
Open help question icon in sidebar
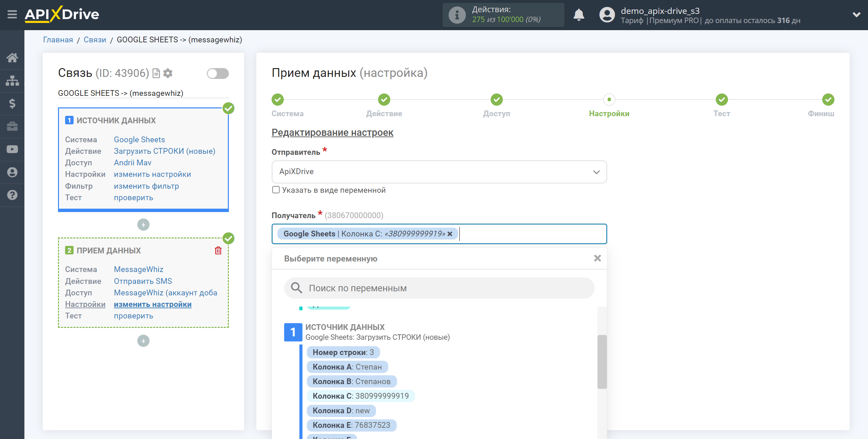[x=12, y=195]
